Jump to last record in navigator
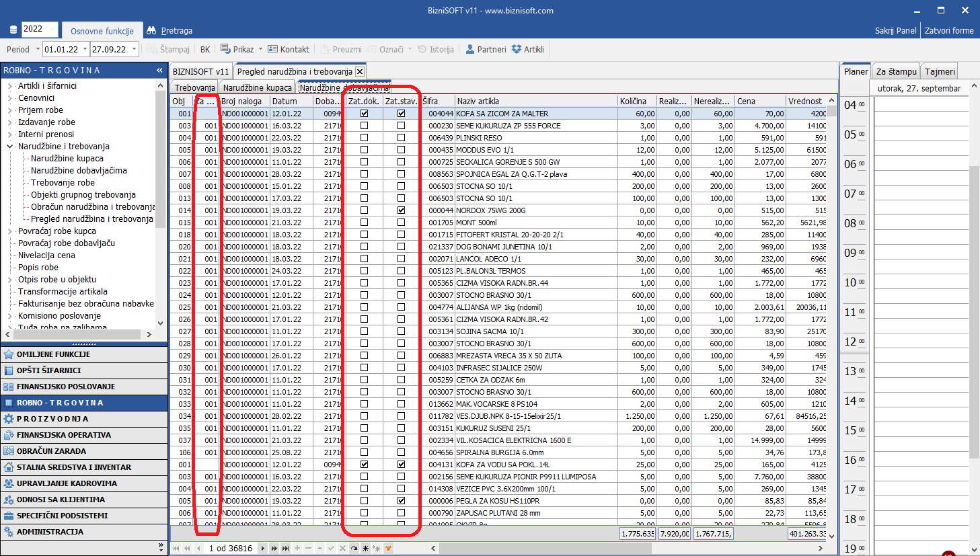The image size is (980, 556). click(x=286, y=548)
